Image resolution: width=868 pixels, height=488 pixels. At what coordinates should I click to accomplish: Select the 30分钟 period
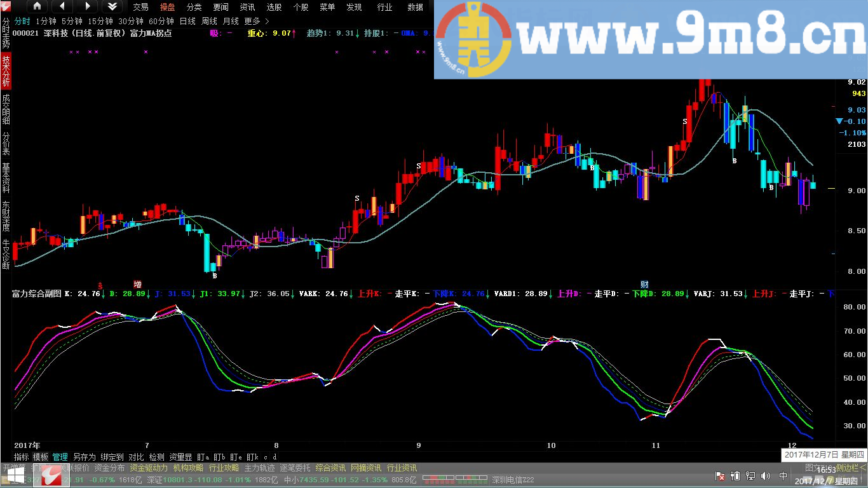tap(131, 21)
